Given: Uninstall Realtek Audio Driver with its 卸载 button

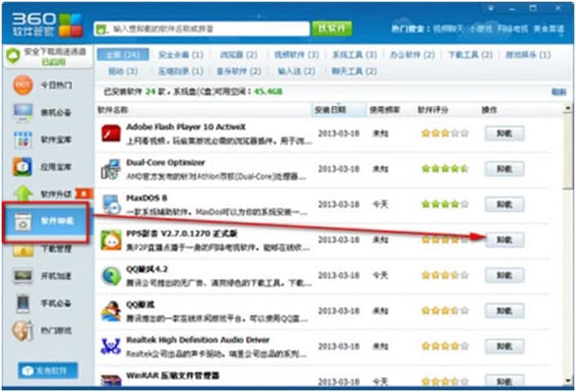Looking at the screenshot, I should click(x=504, y=346).
